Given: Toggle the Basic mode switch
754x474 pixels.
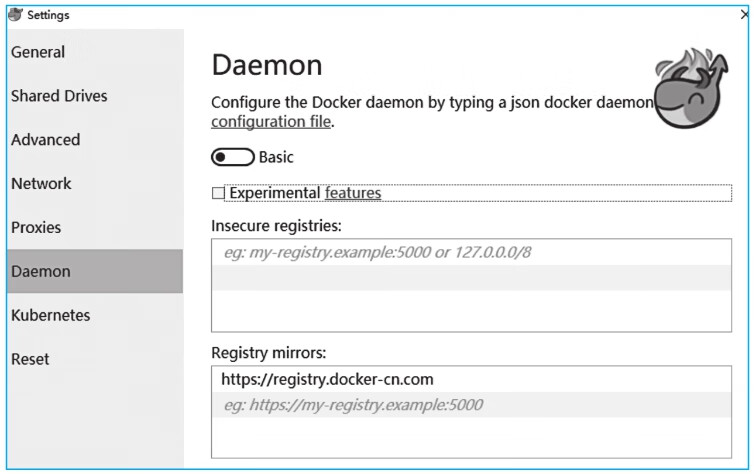Looking at the screenshot, I should click(232, 157).
